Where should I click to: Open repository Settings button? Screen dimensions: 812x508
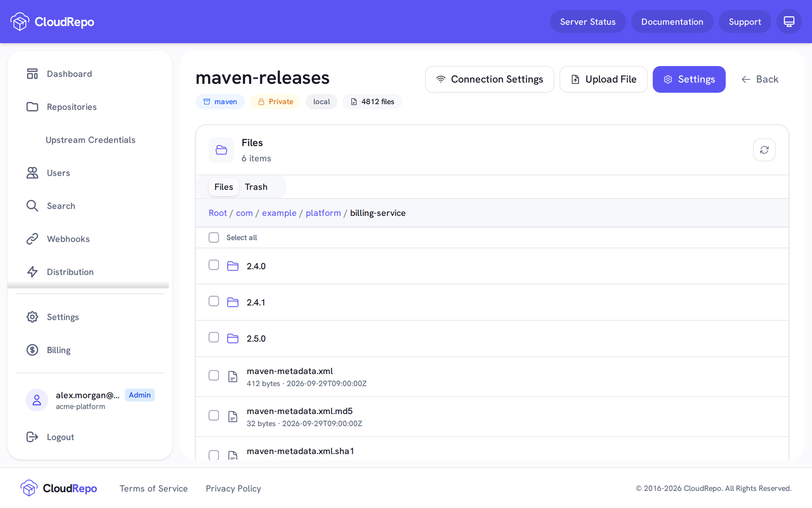(689, 79)
